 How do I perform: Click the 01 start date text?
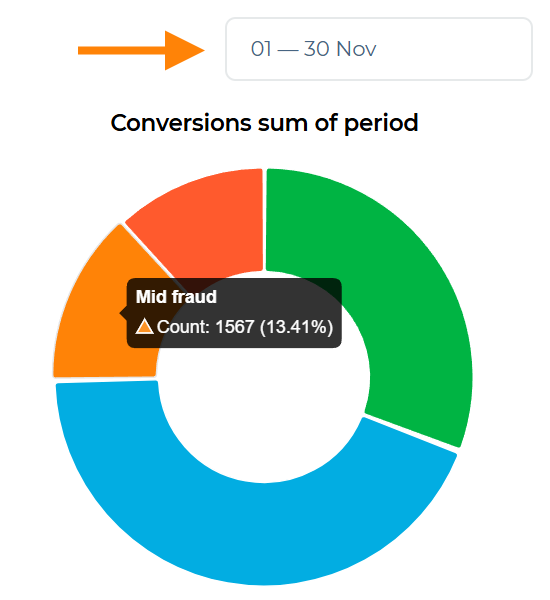(x=261, y=49)
